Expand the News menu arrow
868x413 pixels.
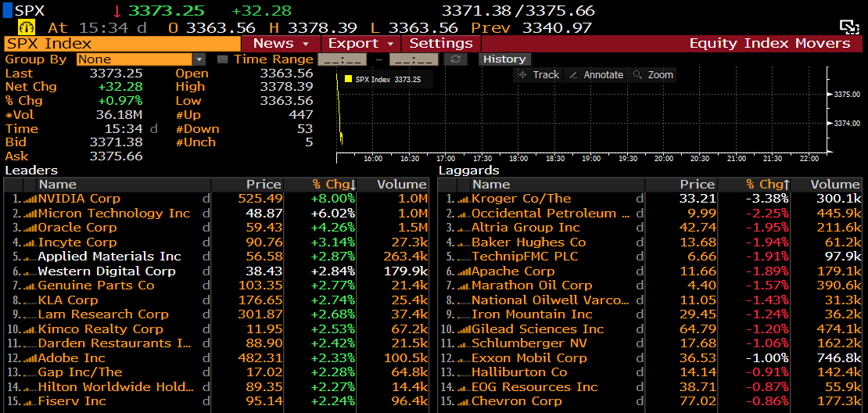(306, 44)
